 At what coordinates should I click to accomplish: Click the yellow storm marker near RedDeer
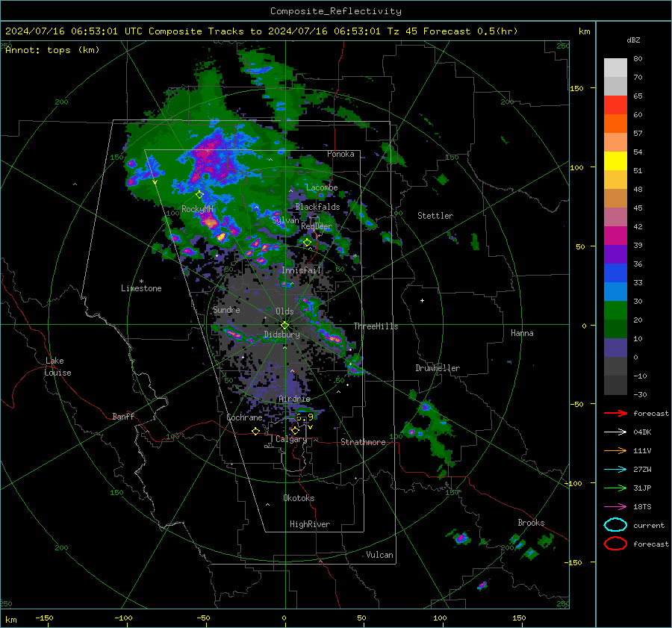click(307, 243)
